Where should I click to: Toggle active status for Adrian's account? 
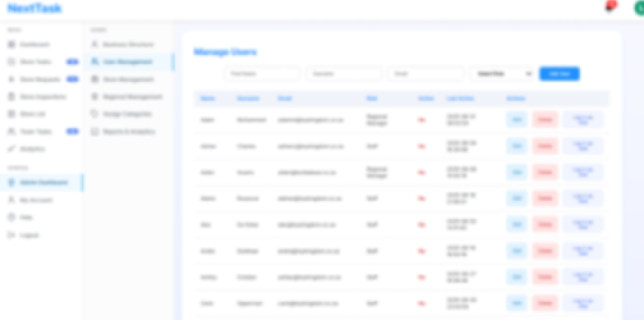(421, 146)
